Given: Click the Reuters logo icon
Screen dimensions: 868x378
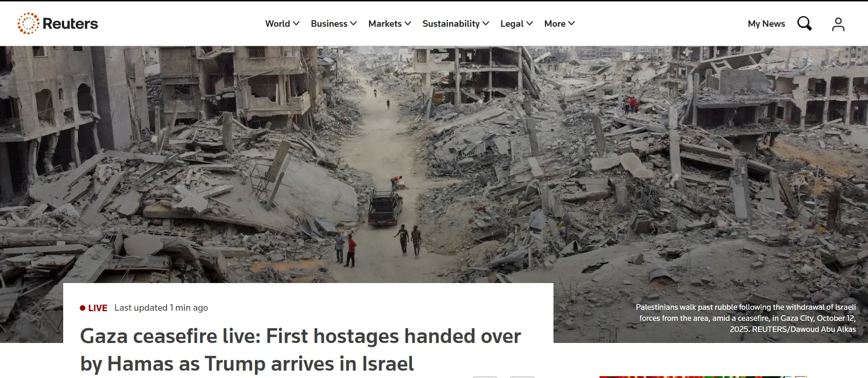Looking at the screenshot, I should pyautogui.click(x=28, y=24).
